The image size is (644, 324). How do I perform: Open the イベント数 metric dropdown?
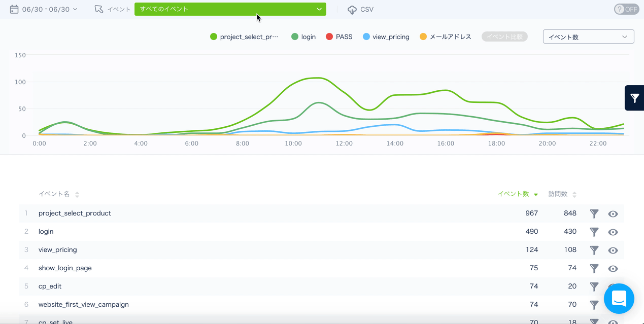pos(588,37)
